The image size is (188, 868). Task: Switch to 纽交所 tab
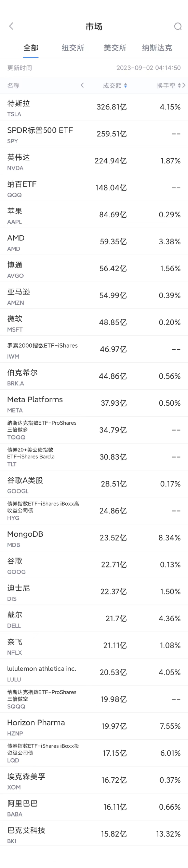(x=73, y=48)
